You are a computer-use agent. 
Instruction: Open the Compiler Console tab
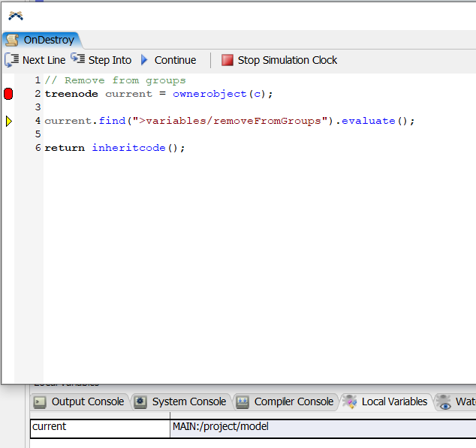[x=285, y=401]
